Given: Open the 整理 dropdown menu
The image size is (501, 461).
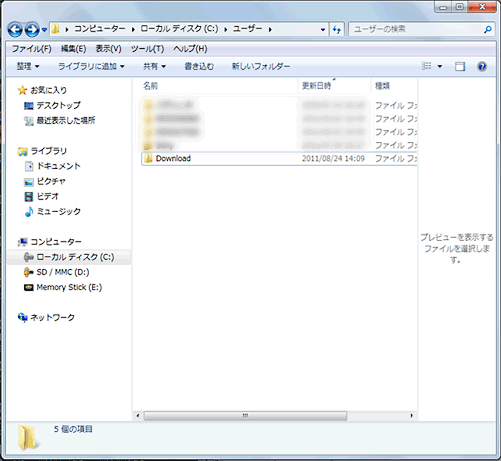Looking at the screenshot, I should [x=28, y=66].
